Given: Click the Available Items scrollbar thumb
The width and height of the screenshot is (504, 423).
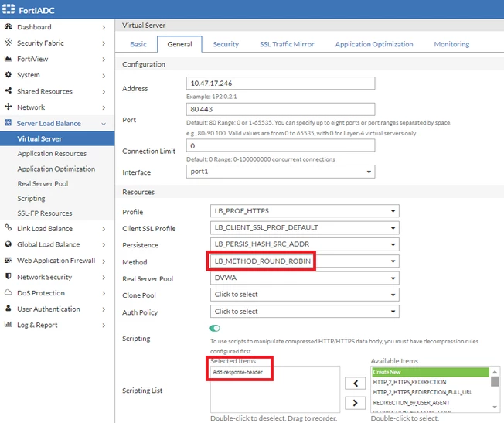Looking at the screenshot, I should (x=495, y=381).
